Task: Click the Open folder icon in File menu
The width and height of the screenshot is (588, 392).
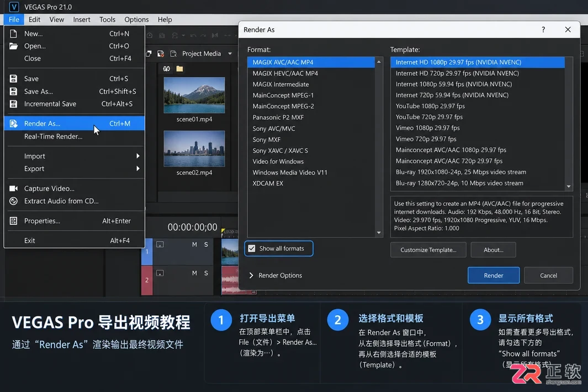Action: click(x=13, y=46)
